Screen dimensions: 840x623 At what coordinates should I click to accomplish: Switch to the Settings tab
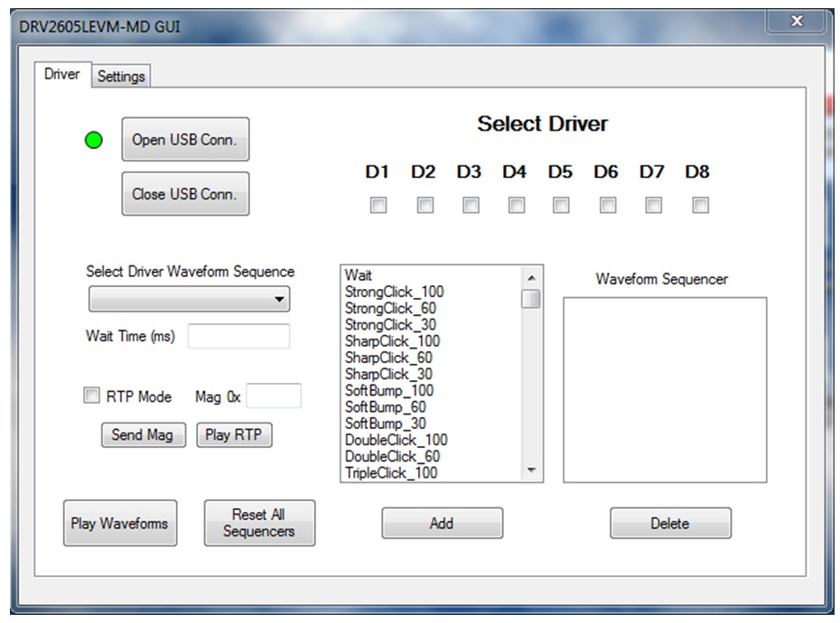[x=121, y=76]
